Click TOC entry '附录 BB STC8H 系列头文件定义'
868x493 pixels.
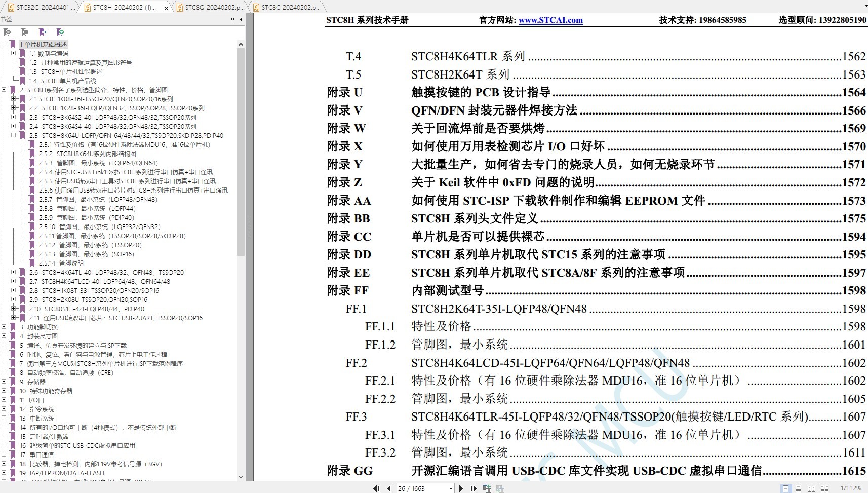point(596,218)
